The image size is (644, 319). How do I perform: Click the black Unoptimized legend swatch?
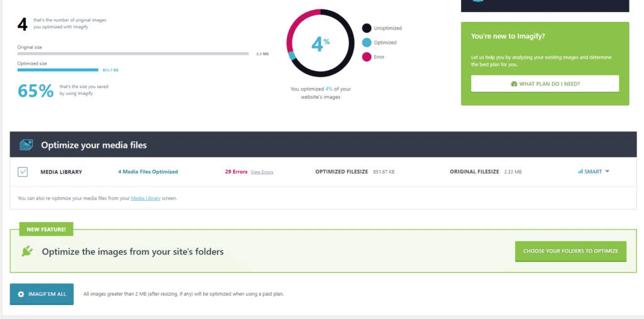click(x=367, y=28)
